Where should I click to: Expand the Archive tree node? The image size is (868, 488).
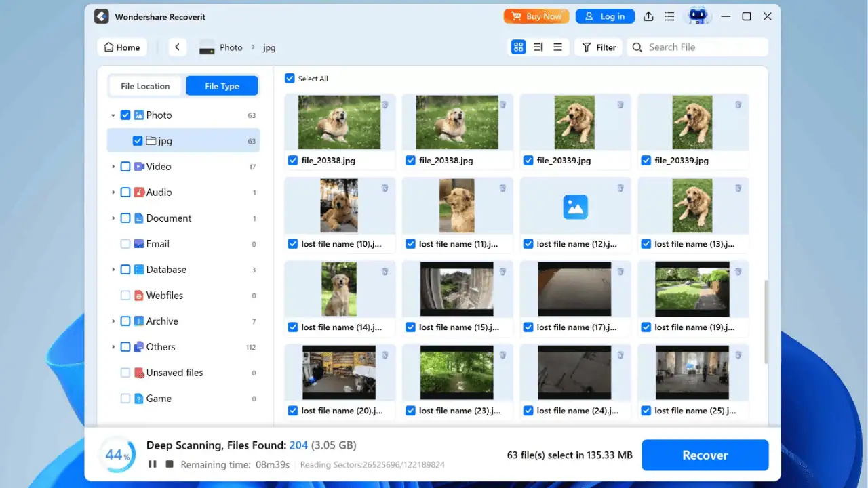113,321
